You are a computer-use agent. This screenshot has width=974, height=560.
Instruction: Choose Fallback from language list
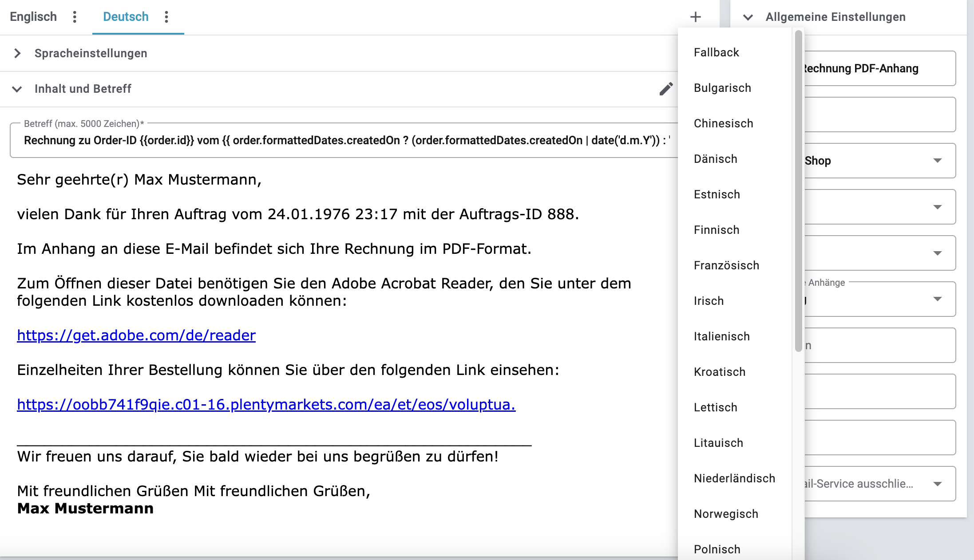716,52
